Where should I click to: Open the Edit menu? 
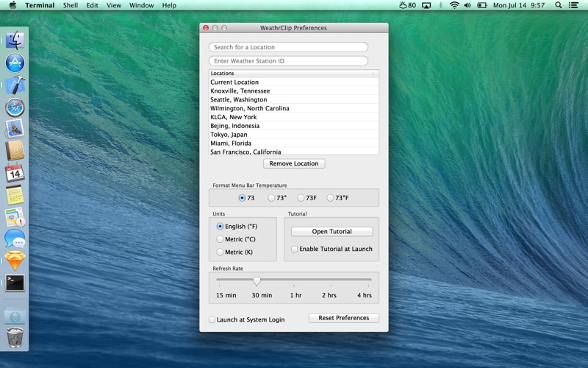click(93, 5)
